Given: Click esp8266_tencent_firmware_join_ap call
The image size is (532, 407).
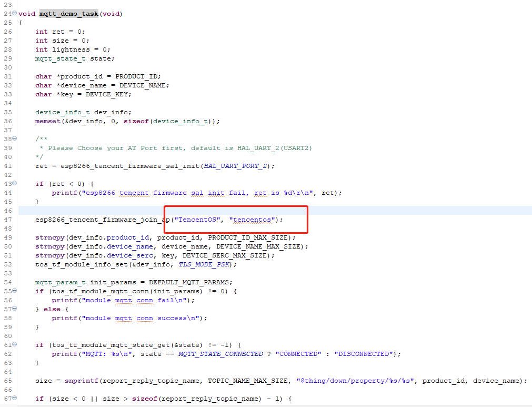Looking at the screenshot, I should coord(103,220).
